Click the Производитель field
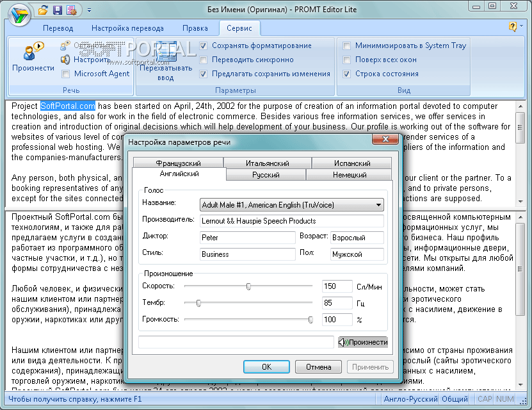This screenshot has width=532, height=410. (x=292, y=221)
